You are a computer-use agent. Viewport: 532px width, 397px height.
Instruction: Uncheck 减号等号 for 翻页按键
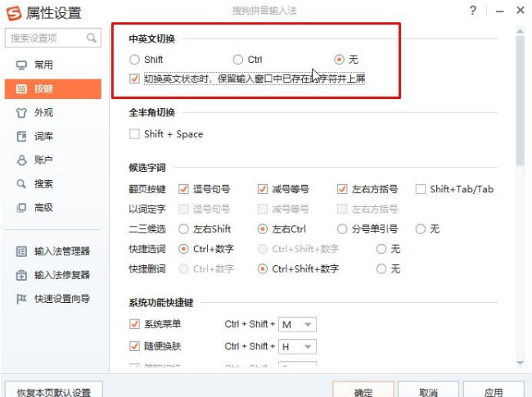(263, 189)
